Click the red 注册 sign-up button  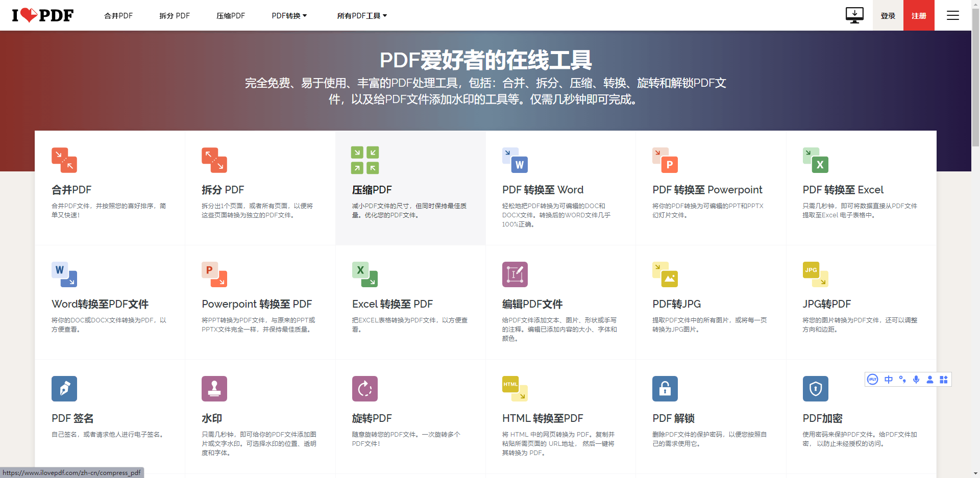click(919, 15)
